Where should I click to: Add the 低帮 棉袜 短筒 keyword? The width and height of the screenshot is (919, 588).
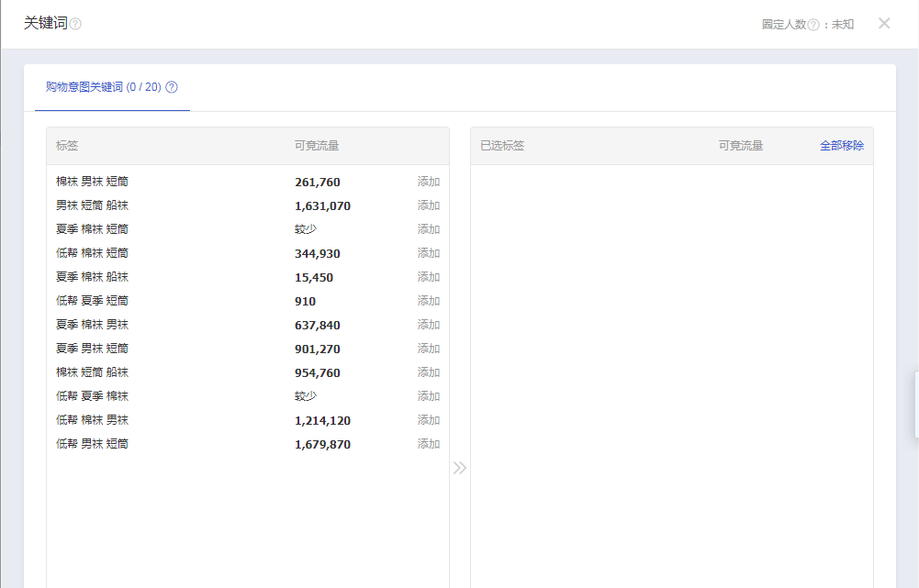point(429,253)
